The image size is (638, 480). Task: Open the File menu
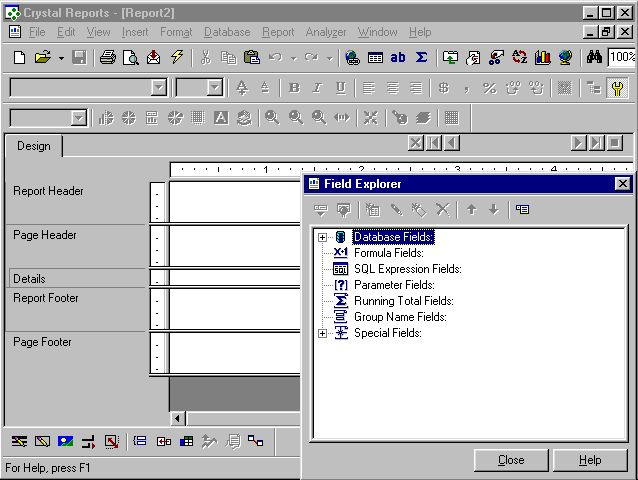point(37,32)
